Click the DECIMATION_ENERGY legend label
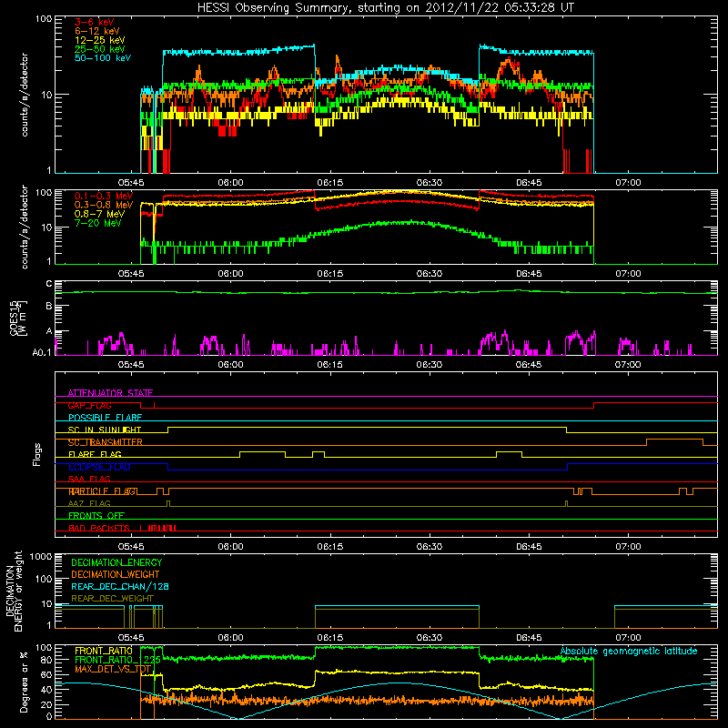Image resolution: width=728 pixels, height=728 pixels. (116, 562)
